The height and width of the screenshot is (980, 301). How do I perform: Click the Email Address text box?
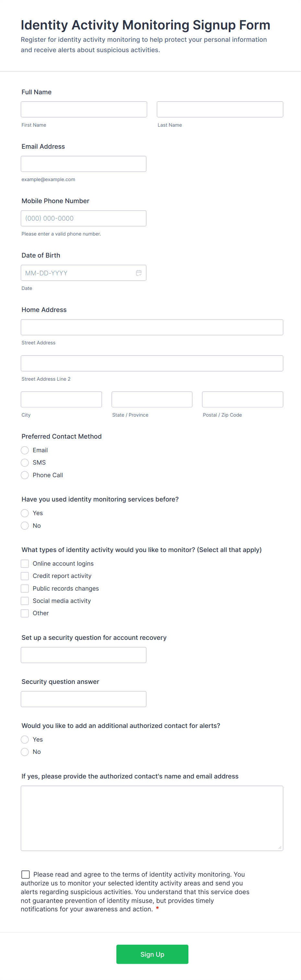coord(84,164)
